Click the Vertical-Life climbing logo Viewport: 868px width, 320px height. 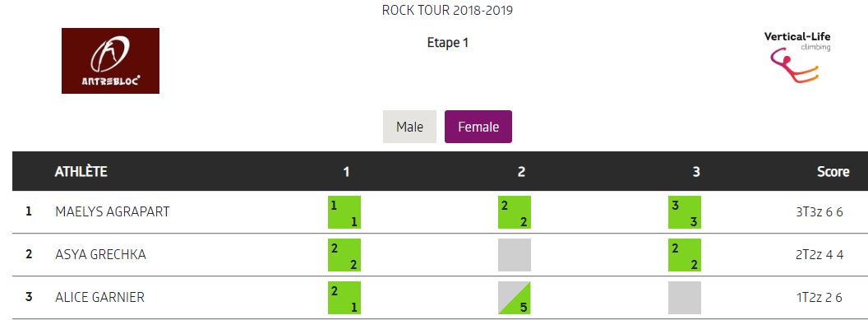click(x=796, y=57)
